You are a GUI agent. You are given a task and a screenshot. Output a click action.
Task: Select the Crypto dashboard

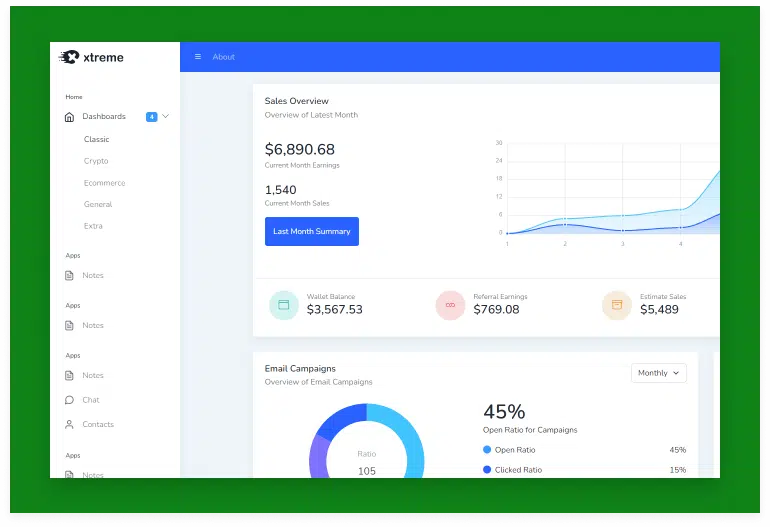(96, 161)
